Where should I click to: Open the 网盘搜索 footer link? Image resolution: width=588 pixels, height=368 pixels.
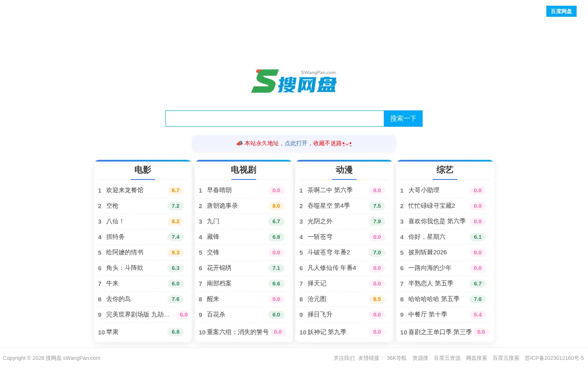tap(477, 358)
